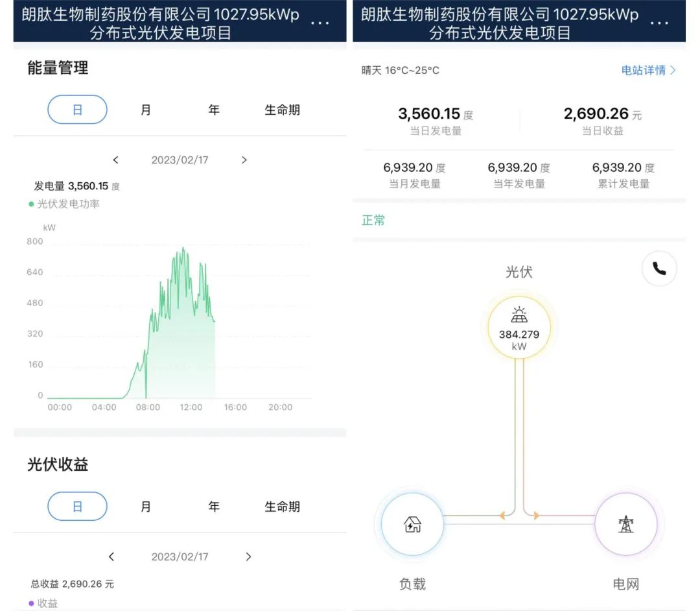Screen dimensions: 700x611
Task: Select 日 tab under 光伏收益
Action: [x=77, y=506]
